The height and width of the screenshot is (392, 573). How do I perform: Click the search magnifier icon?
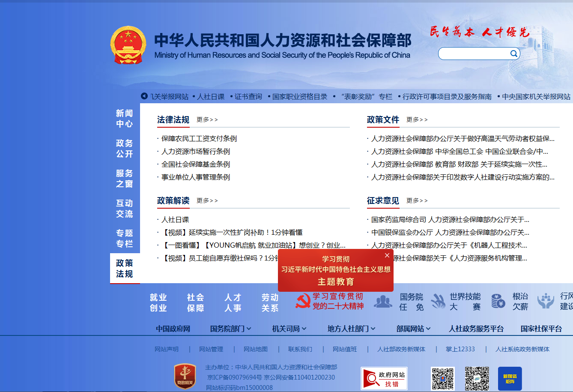(513, 54)
